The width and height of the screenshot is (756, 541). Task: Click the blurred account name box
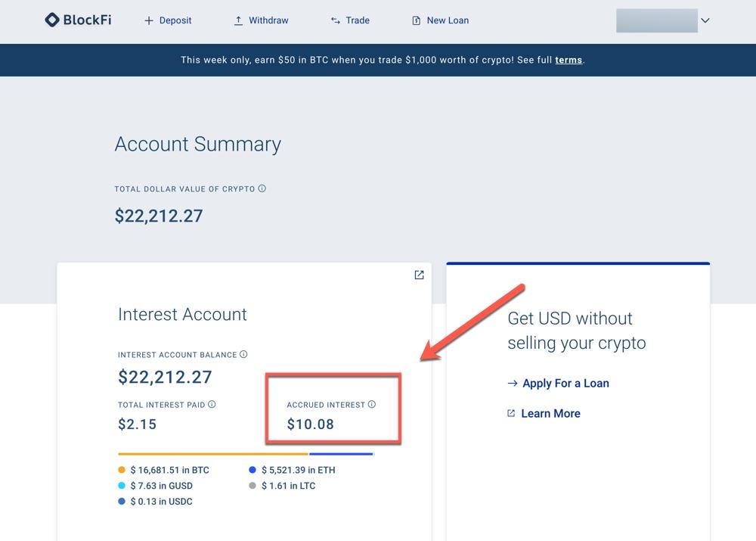pos(657,20)
